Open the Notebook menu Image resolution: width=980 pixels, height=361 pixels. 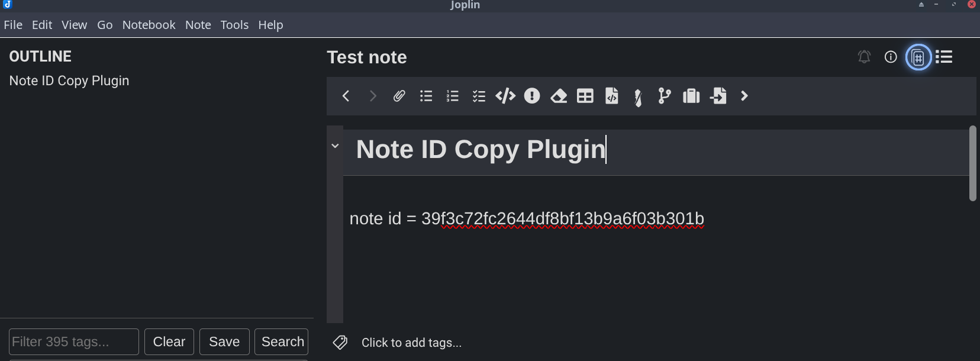[x=149, y=25]
